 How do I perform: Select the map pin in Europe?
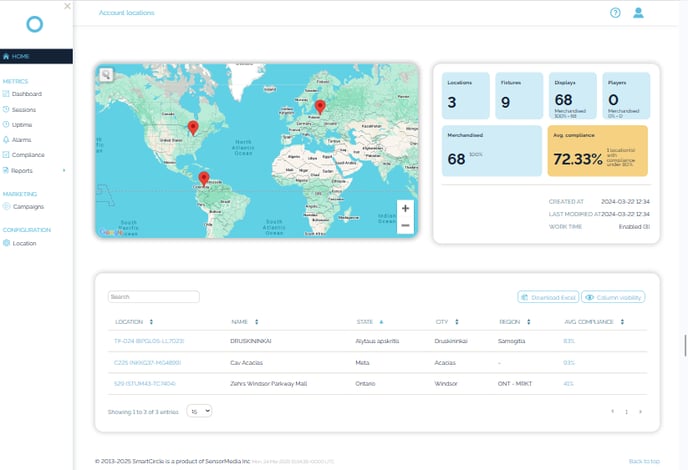click(x=320, y=107)
